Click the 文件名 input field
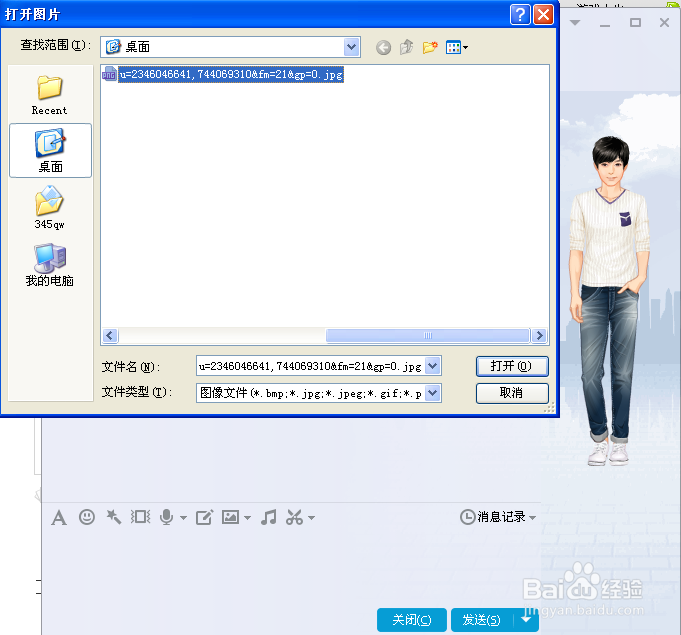 [311, 366]
